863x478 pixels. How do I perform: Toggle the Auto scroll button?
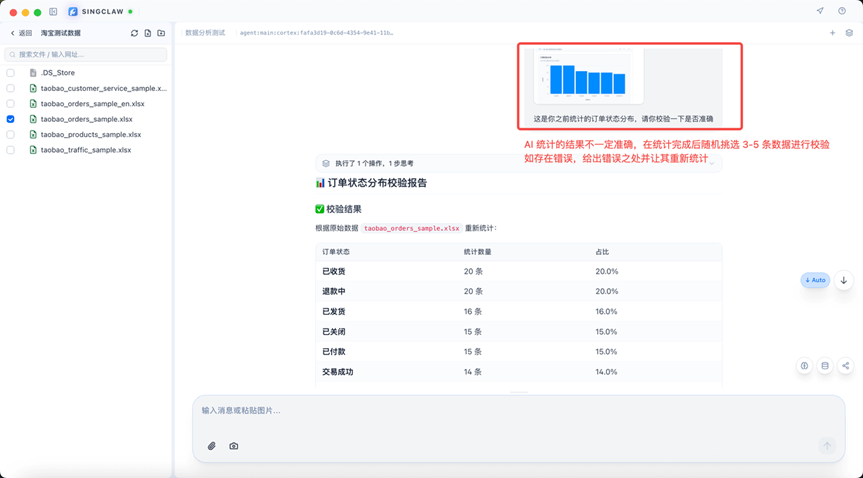815,280
